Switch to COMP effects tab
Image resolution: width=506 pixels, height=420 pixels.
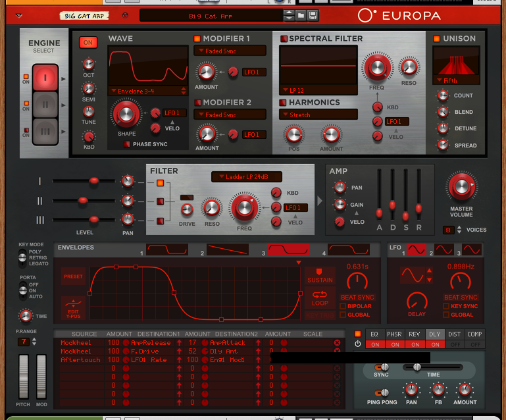pyautogui.click(x=474, y=334)
